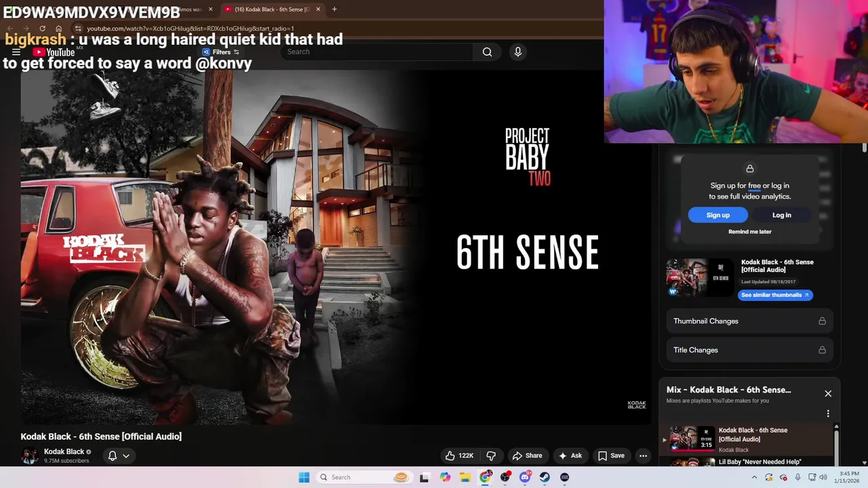Open File Explorer from the taskbar
The image size is (868, 488).
pyautogui.click(x=465, y=477)
